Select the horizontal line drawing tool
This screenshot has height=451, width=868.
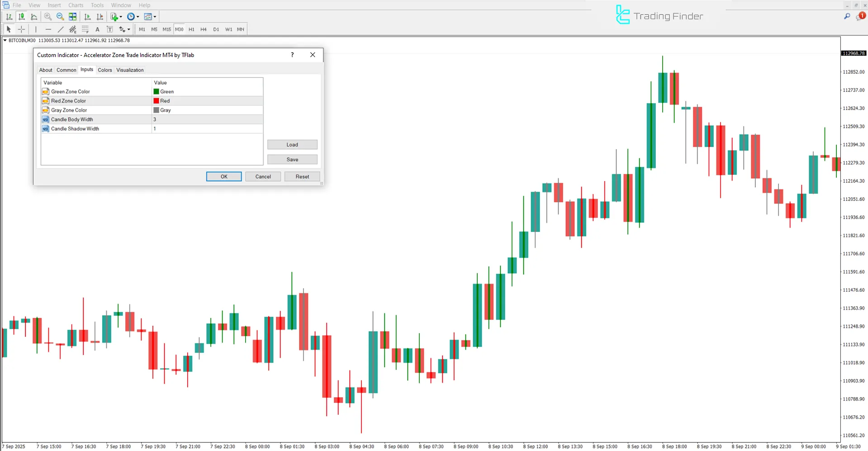tap(48, 29)
